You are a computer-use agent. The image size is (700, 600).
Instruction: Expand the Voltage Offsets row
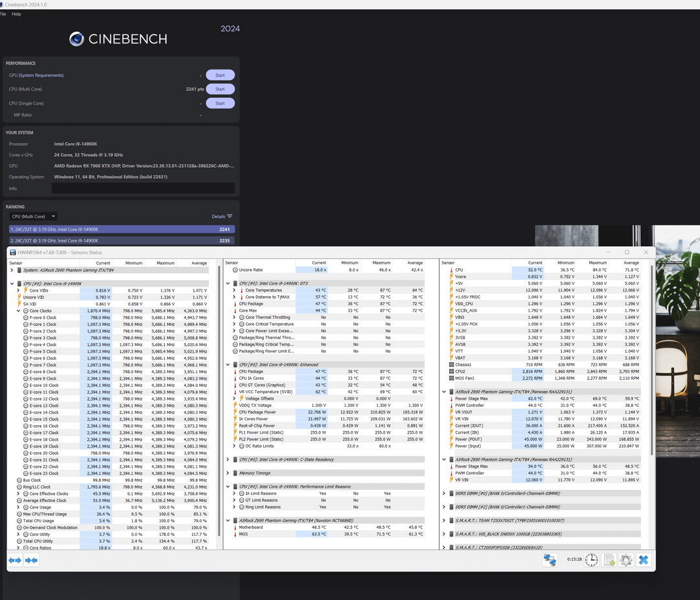(235, 398)
